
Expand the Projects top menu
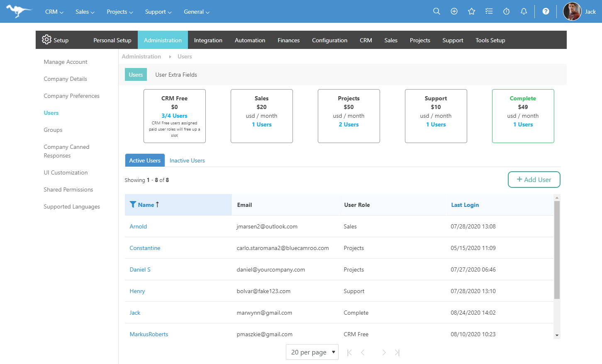[x=119, y=12]
